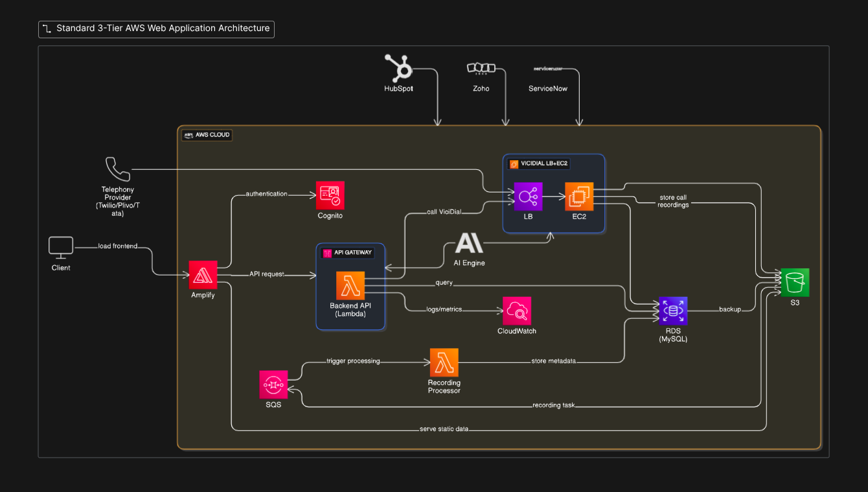This screenshot has width=868, height=492.
Task: Click the Cognito icon
Action: (x=330, y=194)
